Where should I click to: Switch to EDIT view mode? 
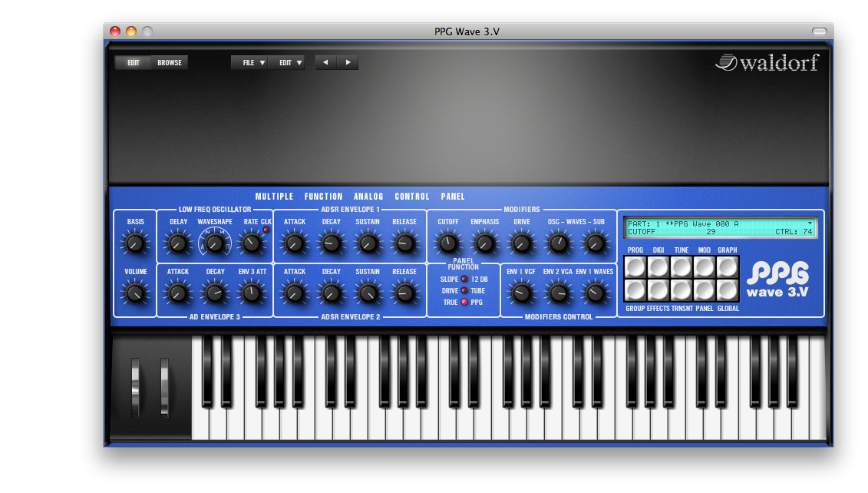coord(133,63)
